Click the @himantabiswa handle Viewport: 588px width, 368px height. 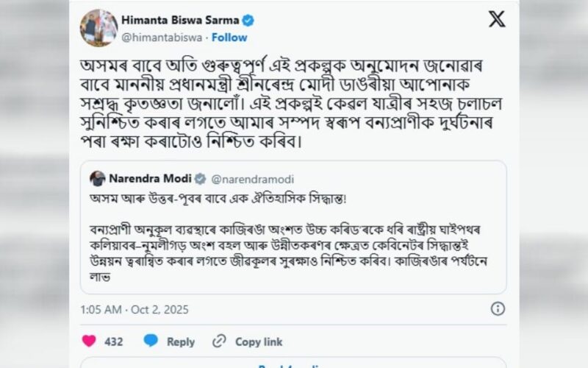(162, 37)
